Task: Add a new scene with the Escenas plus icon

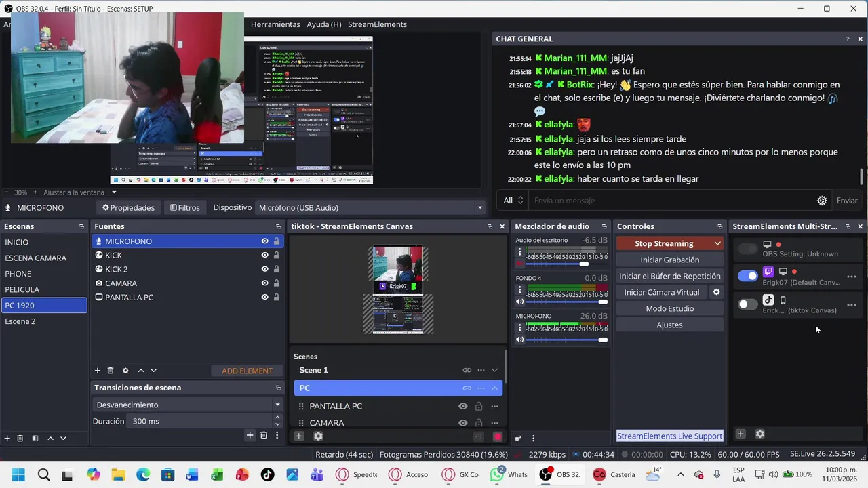Action: (x=7, y=439)
